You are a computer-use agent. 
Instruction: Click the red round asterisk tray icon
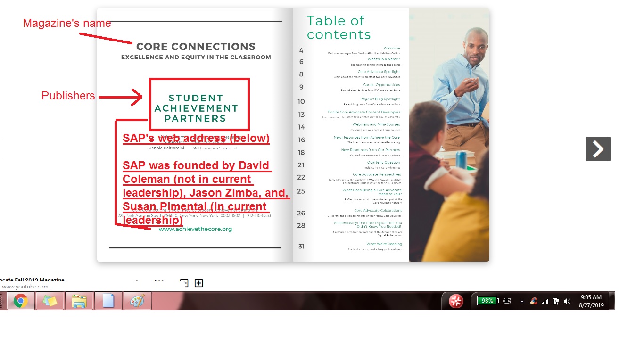click(x=456, y=301)
